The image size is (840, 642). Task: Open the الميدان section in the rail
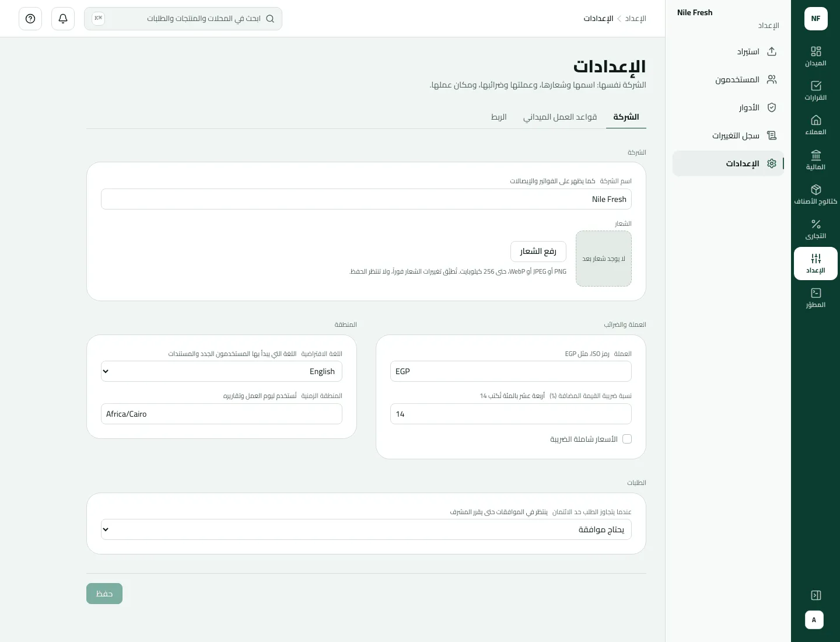[815, 56]
